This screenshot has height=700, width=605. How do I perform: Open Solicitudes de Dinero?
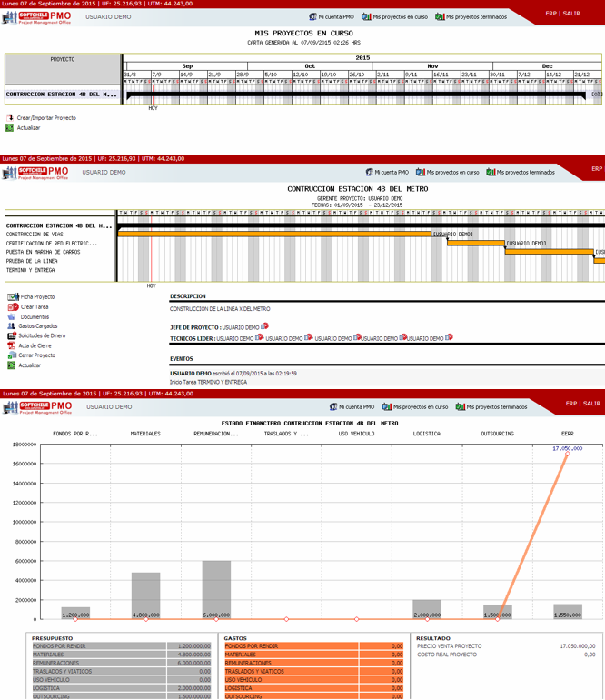tap(13, 336)
